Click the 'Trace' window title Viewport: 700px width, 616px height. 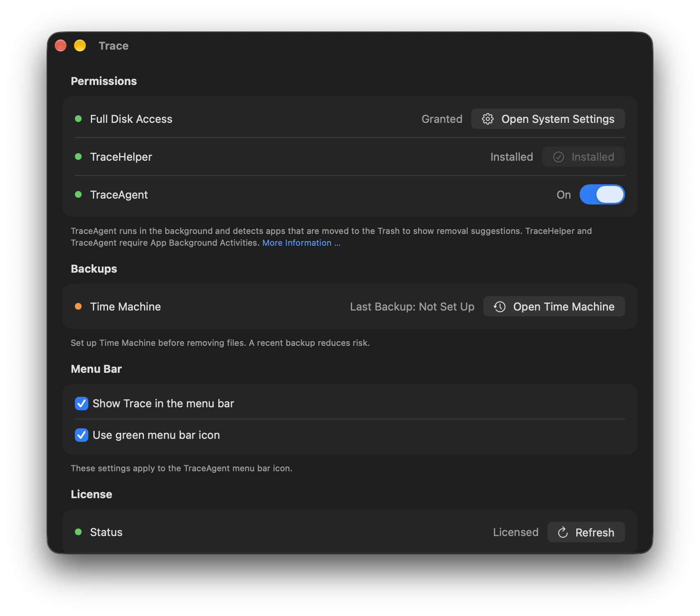114,46
